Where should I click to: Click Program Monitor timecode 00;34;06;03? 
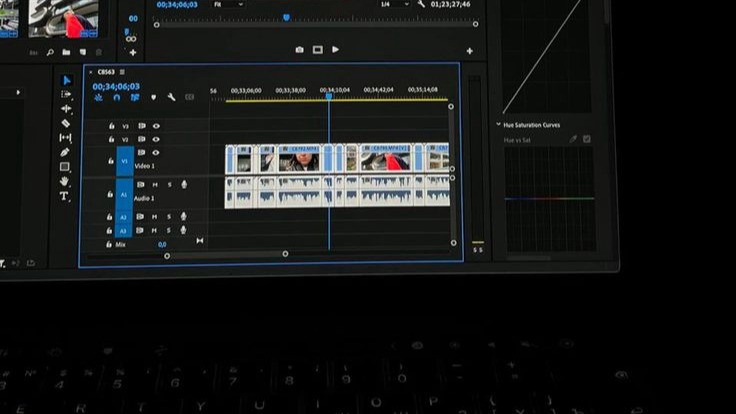pos(177,4)
